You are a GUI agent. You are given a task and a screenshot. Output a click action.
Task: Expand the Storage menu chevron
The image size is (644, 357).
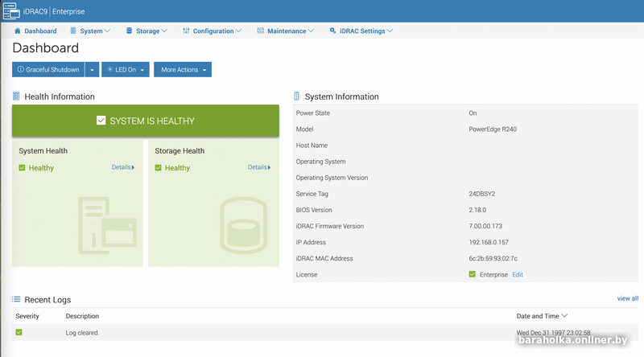point(164,31)
